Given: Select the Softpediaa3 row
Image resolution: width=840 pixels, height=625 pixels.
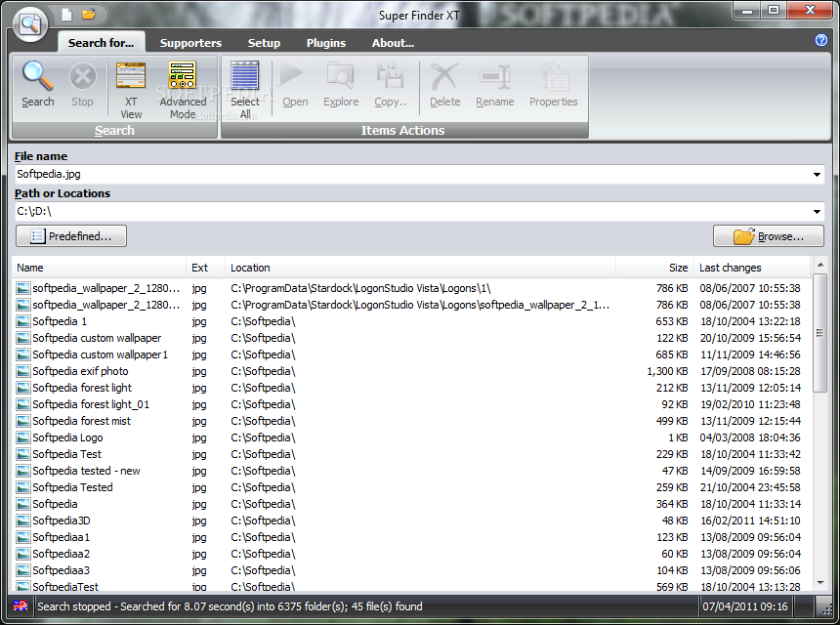Looking at the screenshot, I should pyautogui.click(x=411, y=570).
